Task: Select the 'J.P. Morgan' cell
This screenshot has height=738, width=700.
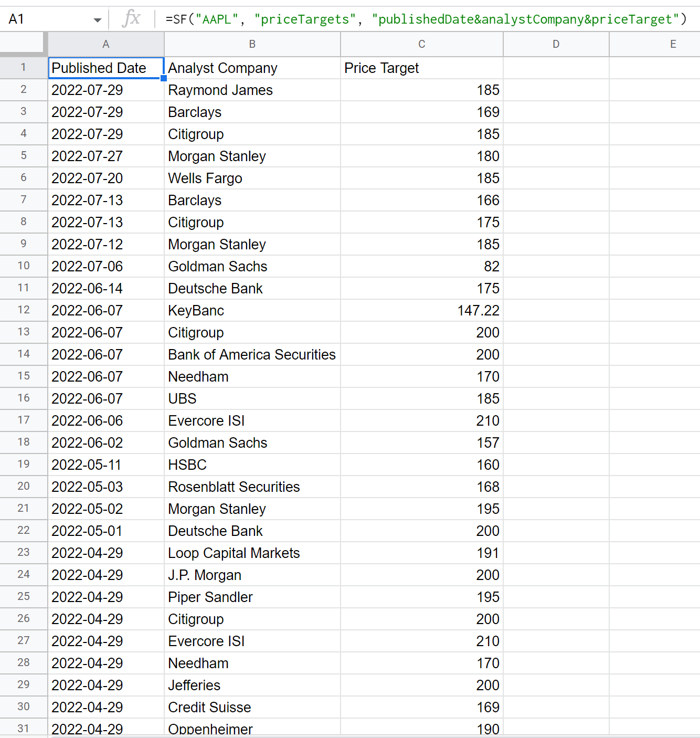Action: pos(252,575)
